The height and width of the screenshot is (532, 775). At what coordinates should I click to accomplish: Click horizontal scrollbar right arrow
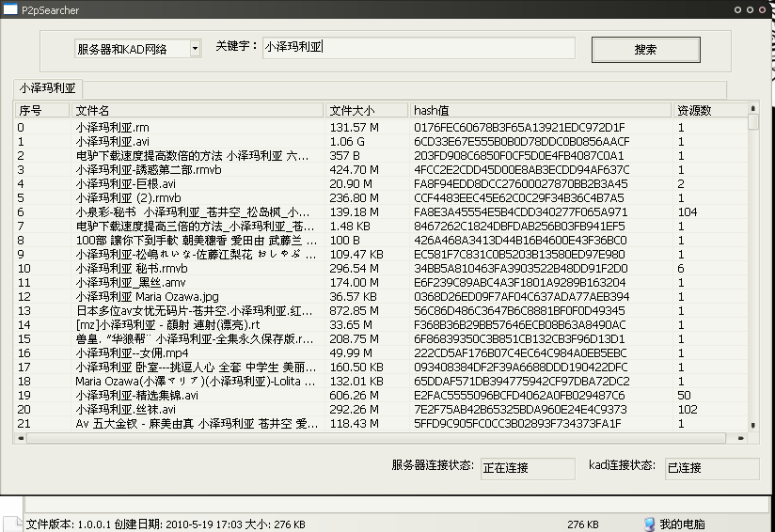click(x=741, y=438)
